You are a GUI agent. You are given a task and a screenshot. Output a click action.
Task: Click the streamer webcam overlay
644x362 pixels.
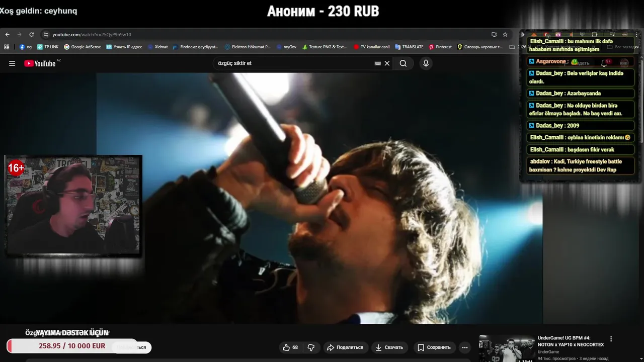pos(73,206)
